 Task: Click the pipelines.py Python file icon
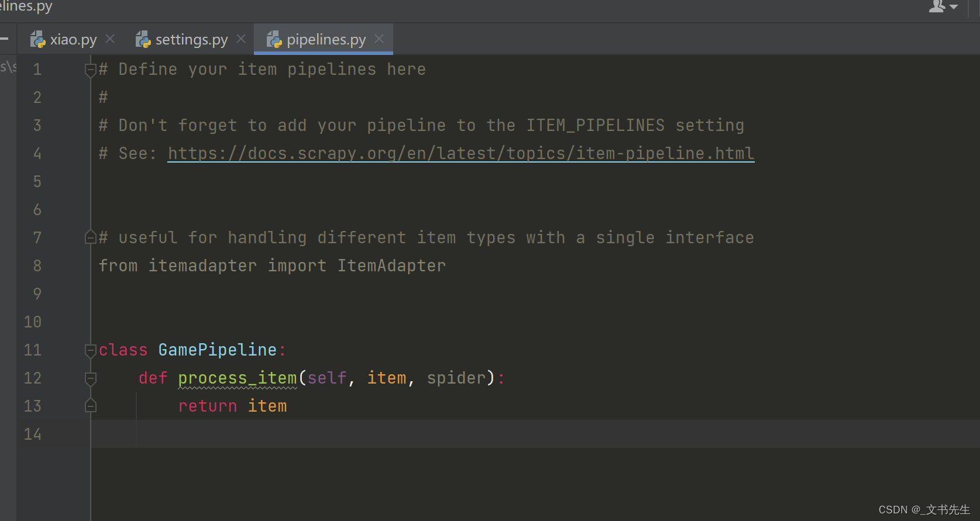click(274, 40)
